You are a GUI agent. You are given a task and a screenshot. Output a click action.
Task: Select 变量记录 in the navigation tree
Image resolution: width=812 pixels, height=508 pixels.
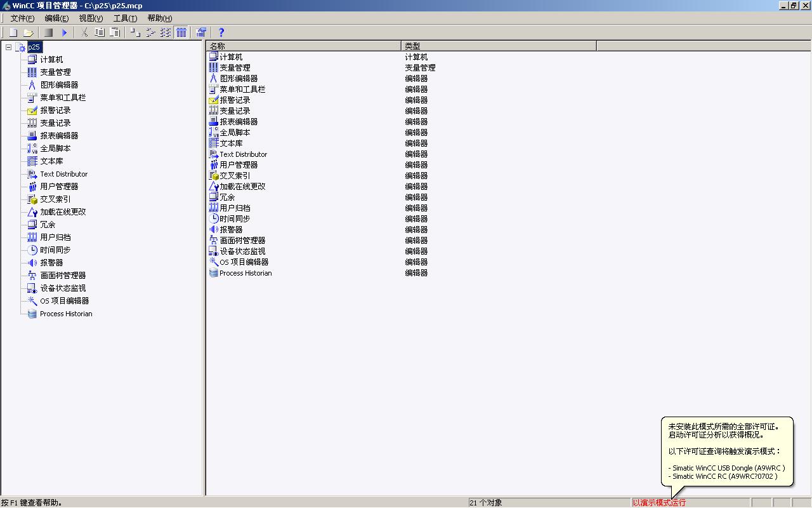55,123
